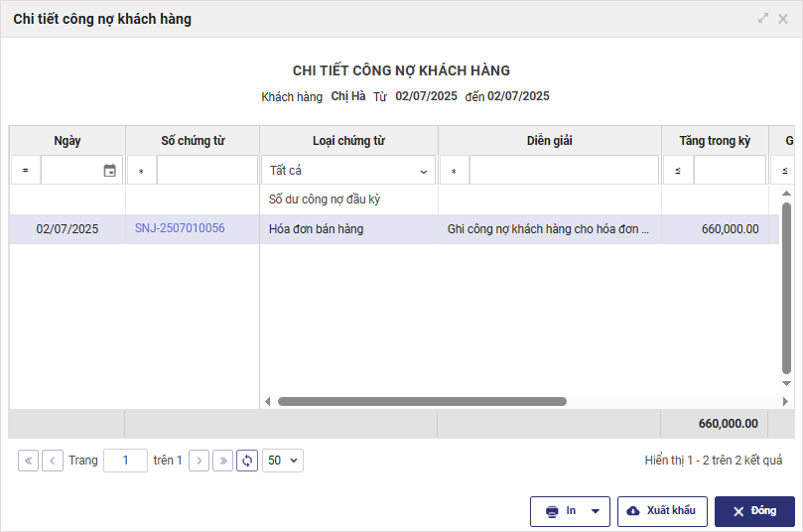
Task: Open the calendar date picker icon
Action: coord(110,171)
